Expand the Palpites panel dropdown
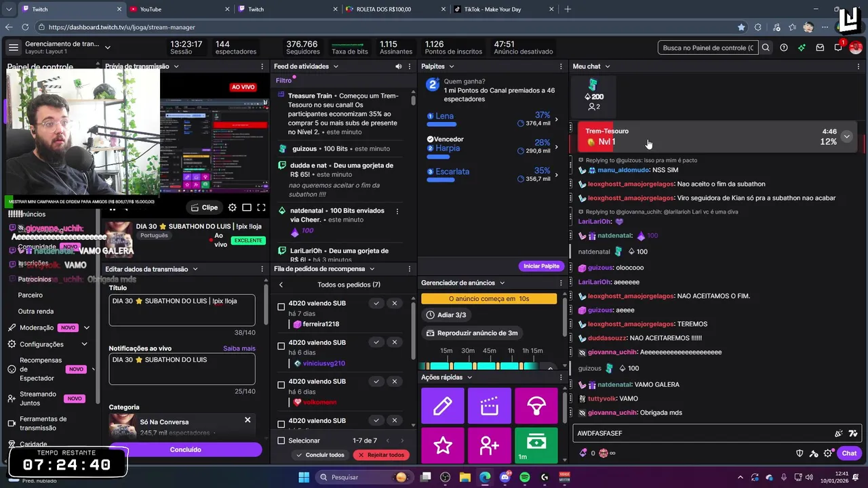 click(452, 66)
